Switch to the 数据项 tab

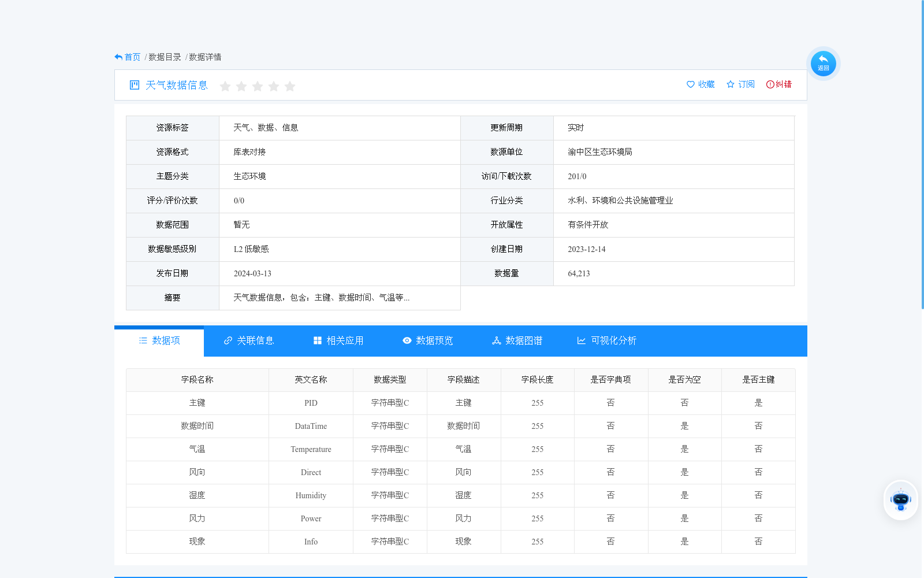[x=159, y=341]
